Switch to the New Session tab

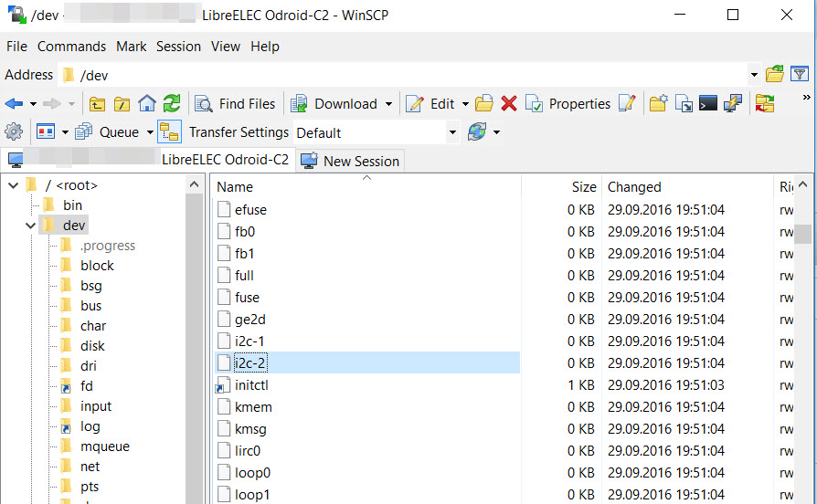tap(351, 162)
